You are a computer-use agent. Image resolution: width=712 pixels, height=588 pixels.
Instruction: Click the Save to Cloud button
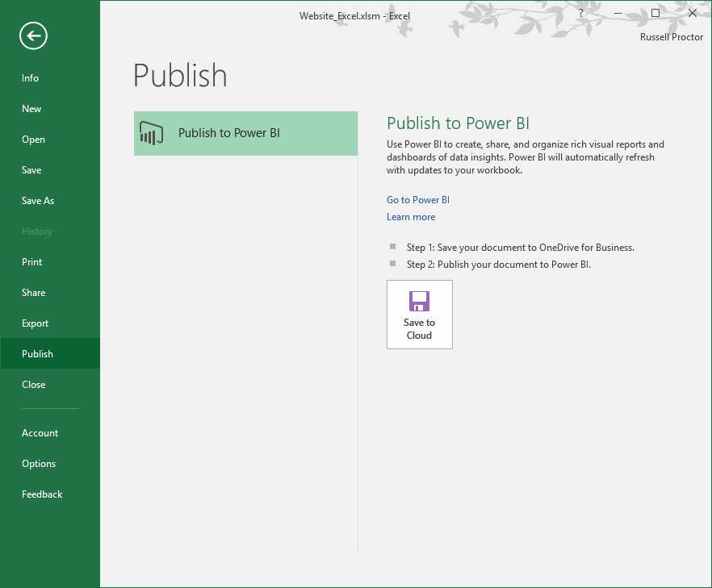coord(420,315)
